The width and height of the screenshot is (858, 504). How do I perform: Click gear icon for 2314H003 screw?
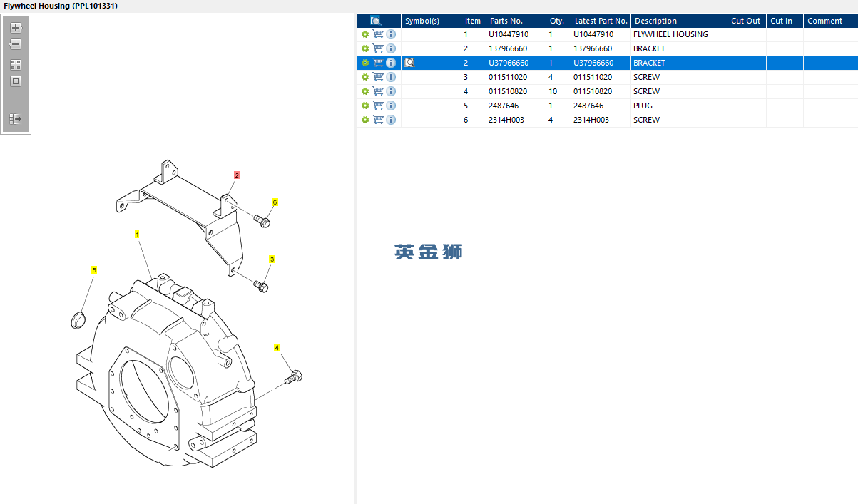(x=365, y=120)
